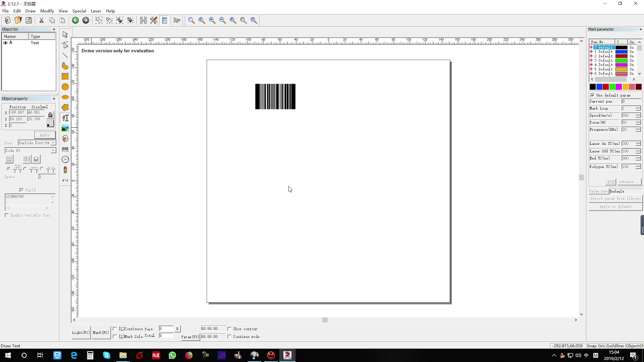The height and width of the screenshot is (362, 644).
Task: Click the Open file folder icon
Action: click(18, 20)
